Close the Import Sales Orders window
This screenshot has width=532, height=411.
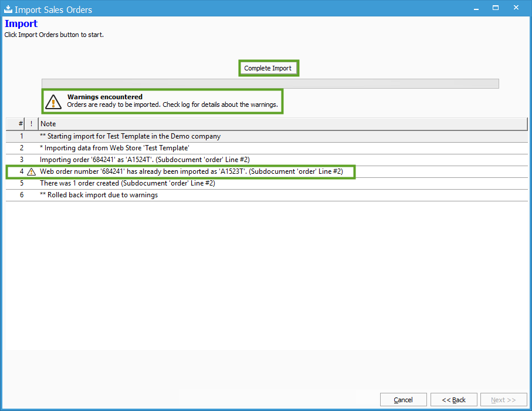coord(516,8)
